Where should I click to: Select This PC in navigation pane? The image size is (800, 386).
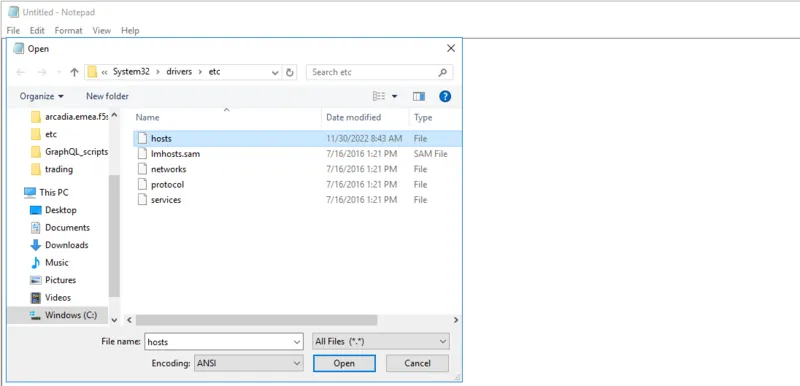[46, 192]
